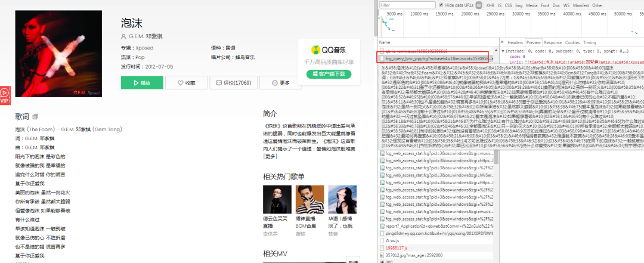Click the 更多 more options button

click(280, 83)
